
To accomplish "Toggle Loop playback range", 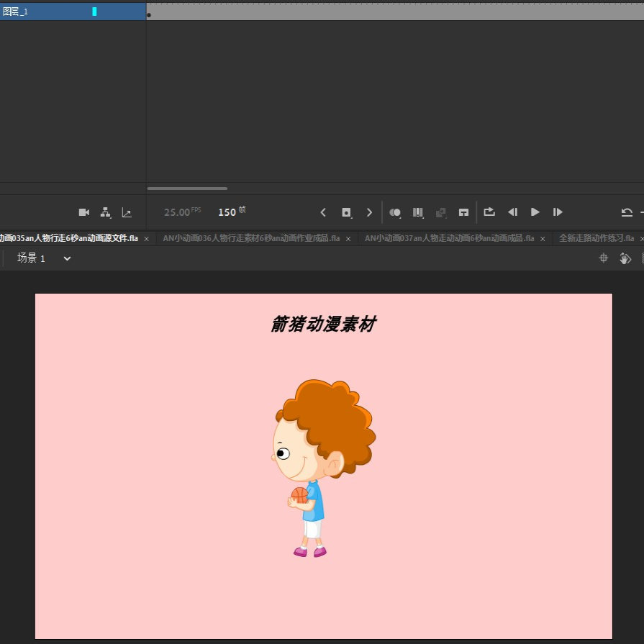I will pos(491,212).
